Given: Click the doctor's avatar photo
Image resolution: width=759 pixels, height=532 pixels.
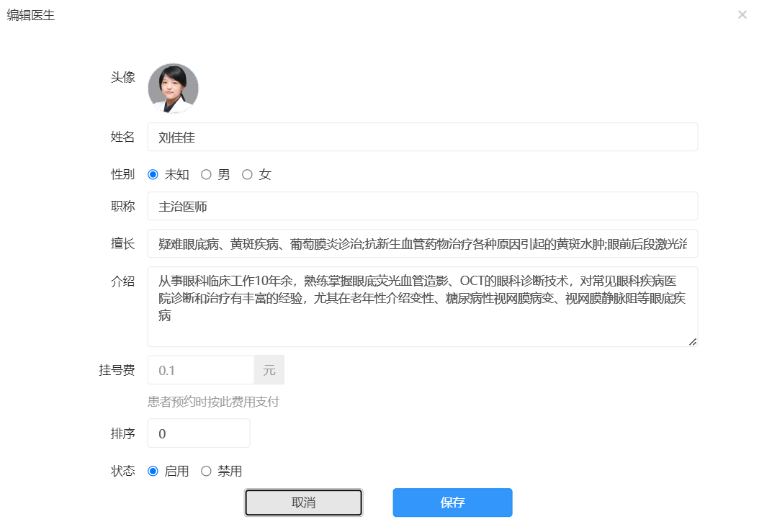Looking at the screenshot, I should pyautogui.click(x=174, y=88).
